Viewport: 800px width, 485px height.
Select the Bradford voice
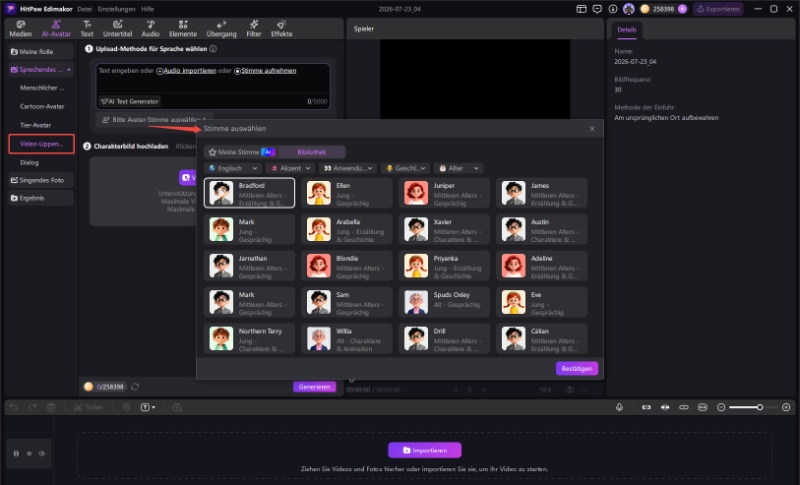click(249, 193)
